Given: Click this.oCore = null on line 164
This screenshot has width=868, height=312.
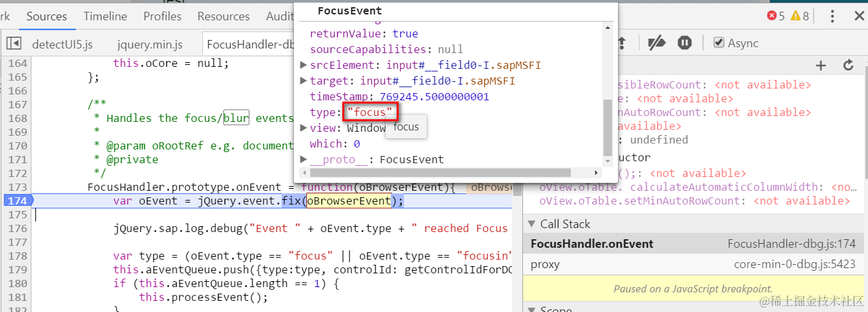Looking at the screenshot, I should click(x=171, y=64).
